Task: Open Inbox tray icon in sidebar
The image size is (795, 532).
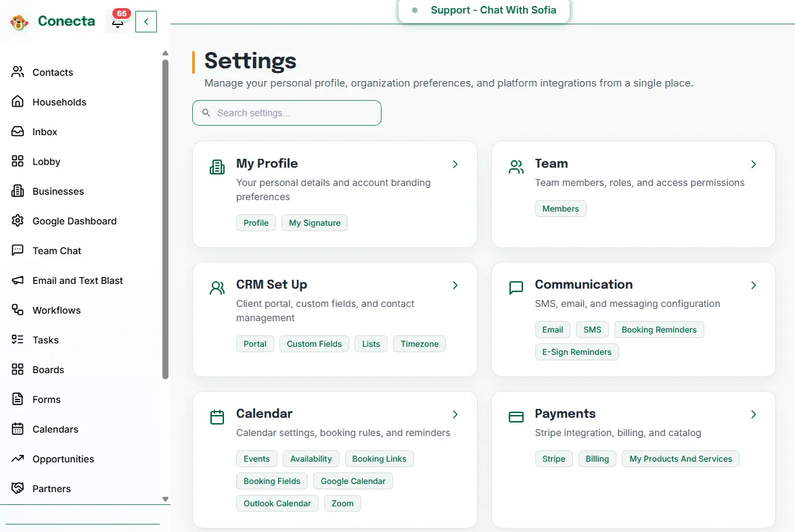Action: 18,132
